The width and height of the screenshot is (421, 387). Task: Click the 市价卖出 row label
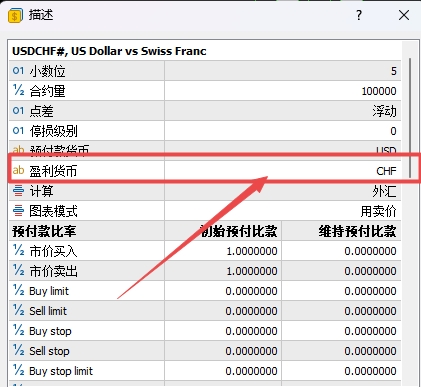53,271
